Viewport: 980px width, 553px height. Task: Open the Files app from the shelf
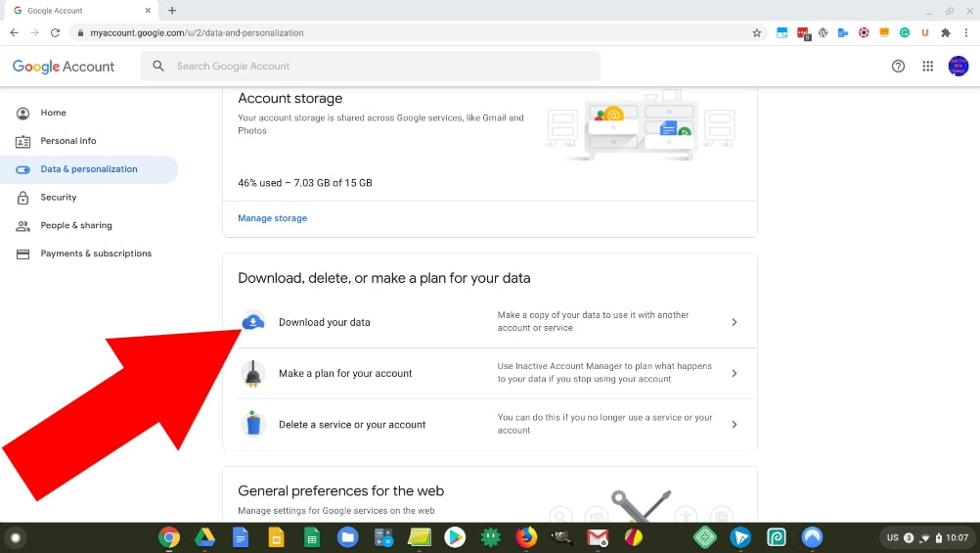click(x=347, y=536)
